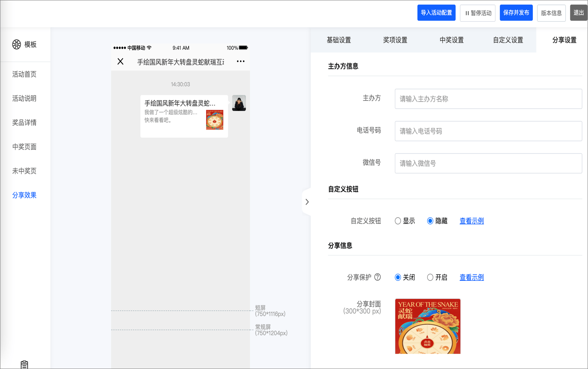Choose 关闭 for share protection
Image resolution: width=588 pixels, height=369 pixels.
pyautogui.click(x=398, y=277)
